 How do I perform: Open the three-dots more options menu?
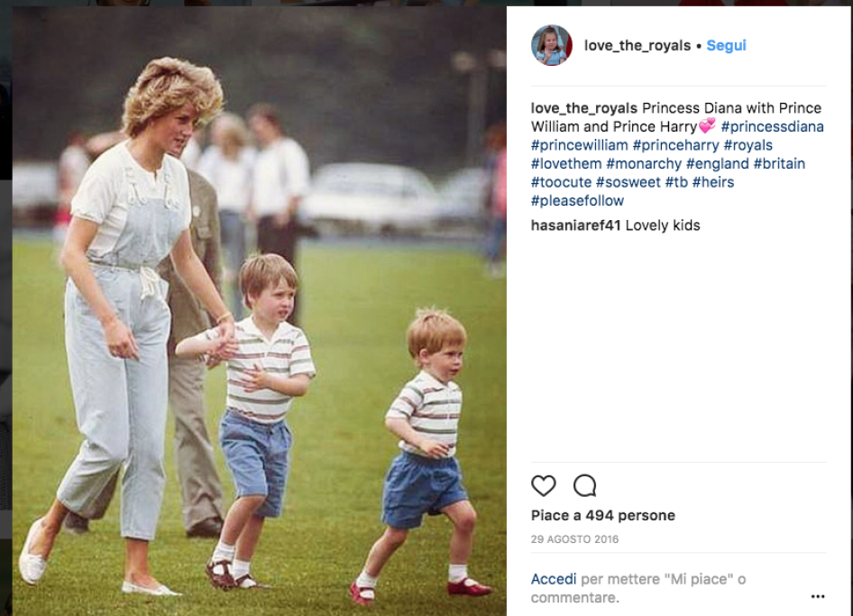(818, 596)
